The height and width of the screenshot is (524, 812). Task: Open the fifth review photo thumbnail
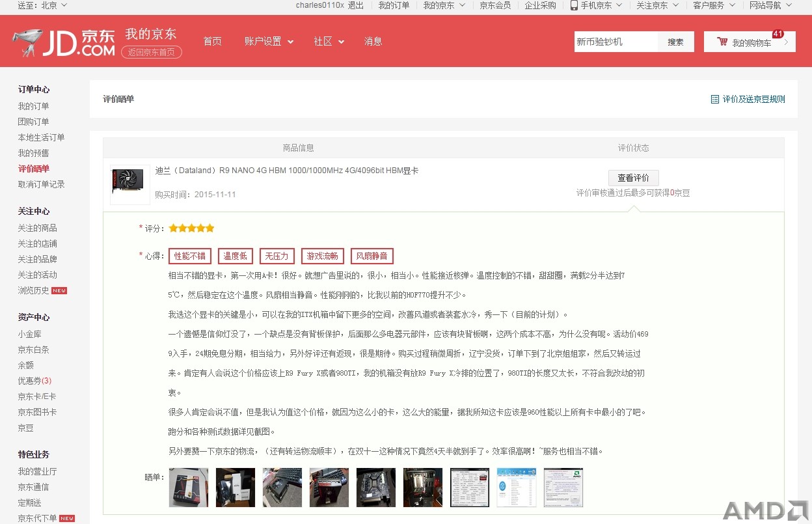tap(376, 488)
